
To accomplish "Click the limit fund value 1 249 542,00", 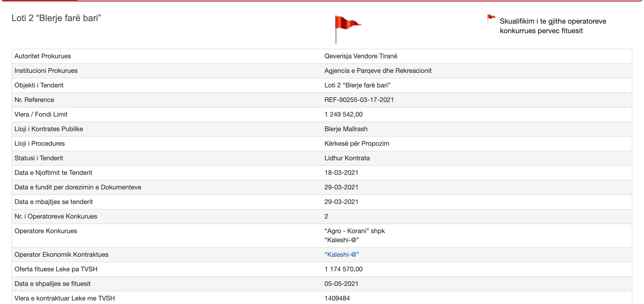I will pos(343,114).
